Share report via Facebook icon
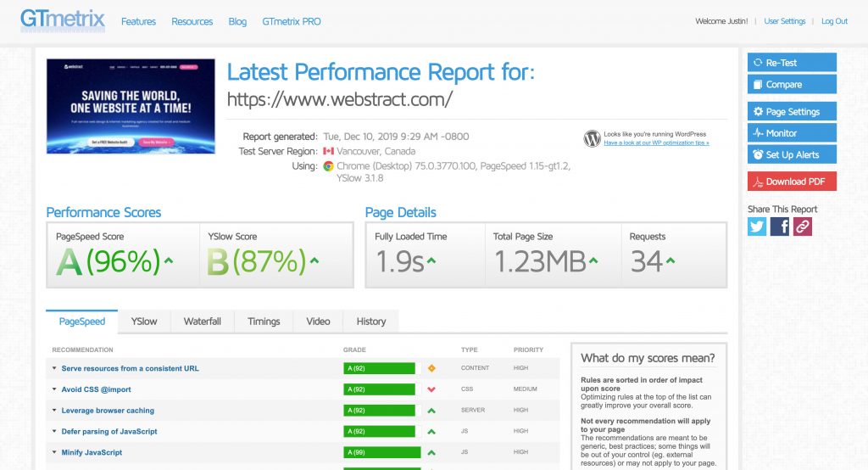The height and width of the screenshot is (470, 868). [780, 227]
